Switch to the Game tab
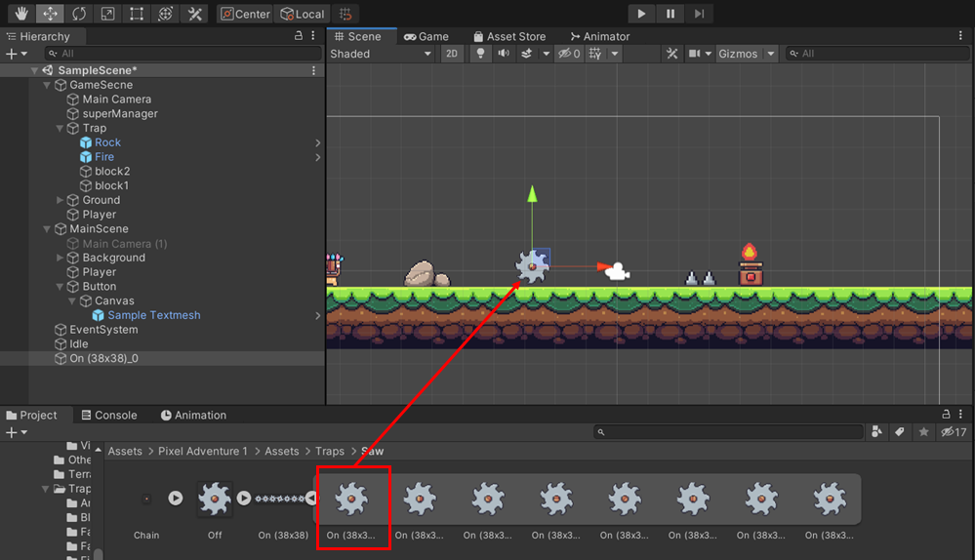The image size is (975, 560). point(426,36)
